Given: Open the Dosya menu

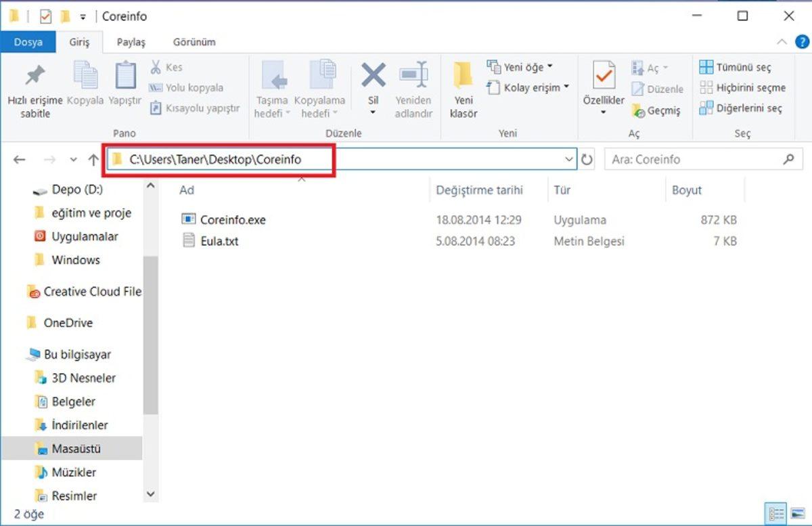Looking at the screenshot, I should point(28,41).
